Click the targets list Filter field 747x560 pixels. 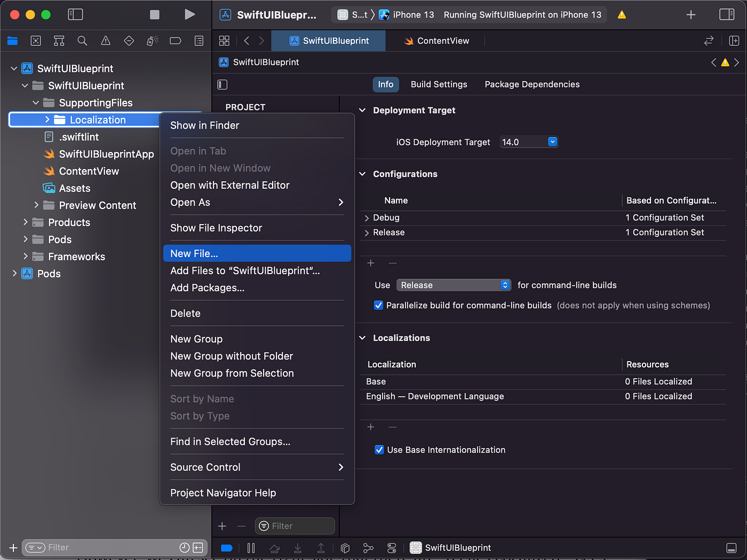pyautogui.click(x=295, y=526)
